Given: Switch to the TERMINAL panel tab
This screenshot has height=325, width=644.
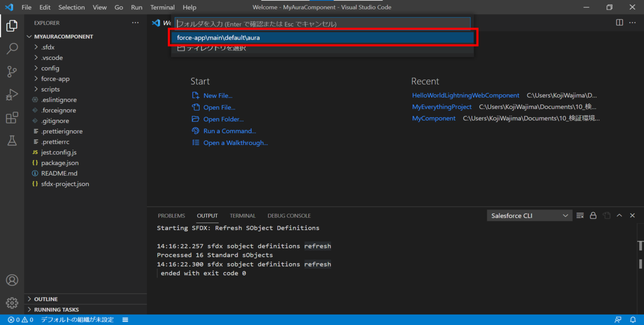Looking at the screenshot, I should (x=243, y=216).
